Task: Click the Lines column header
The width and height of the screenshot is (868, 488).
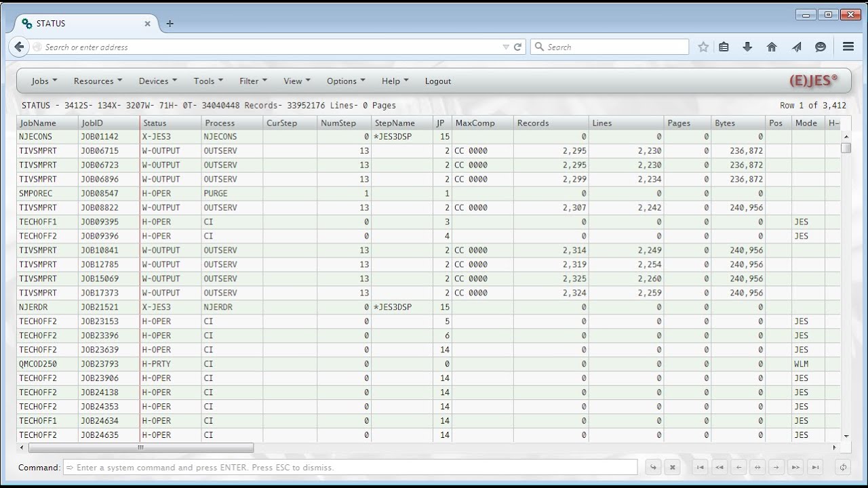Action: pyautogui.click(x=626, y=123)
